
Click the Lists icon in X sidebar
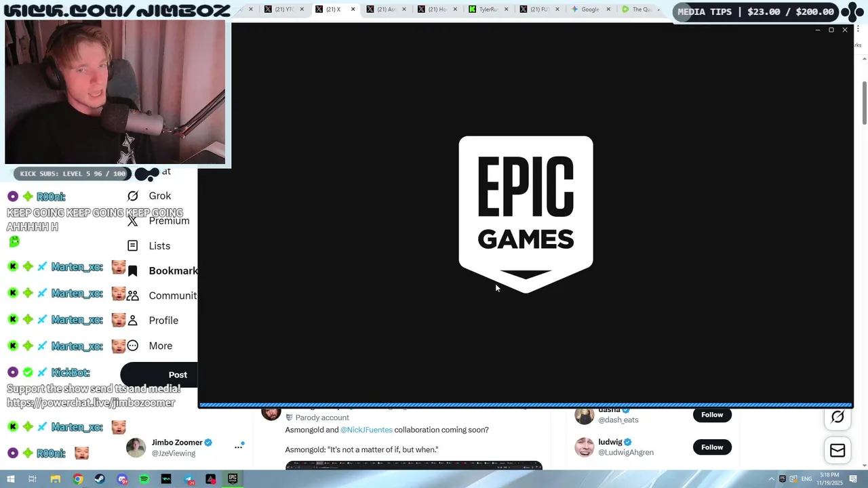coord(133,246)
